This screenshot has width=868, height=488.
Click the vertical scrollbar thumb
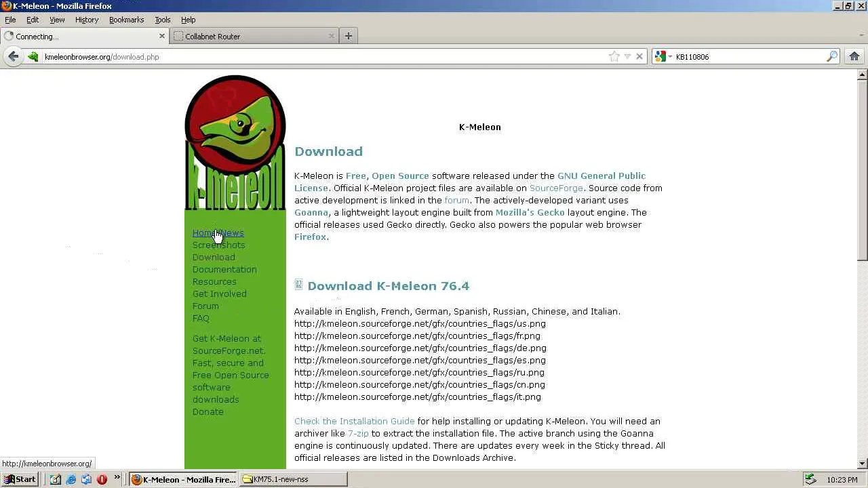(862, 169)
